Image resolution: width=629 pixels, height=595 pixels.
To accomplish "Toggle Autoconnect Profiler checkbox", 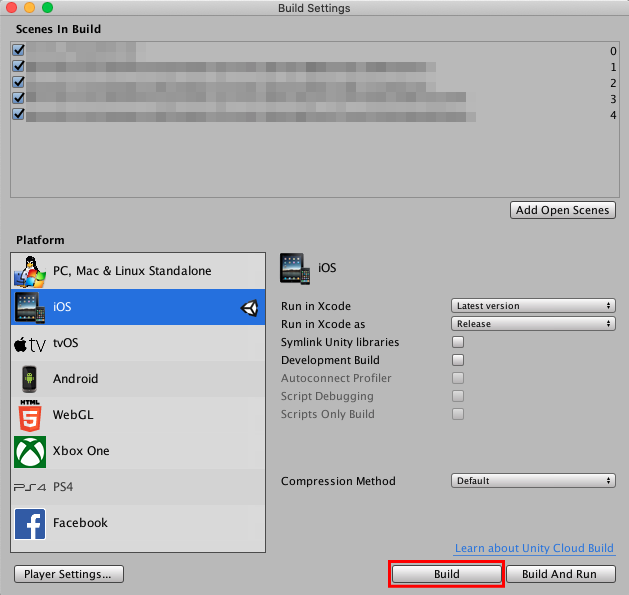I will (458, 378).
